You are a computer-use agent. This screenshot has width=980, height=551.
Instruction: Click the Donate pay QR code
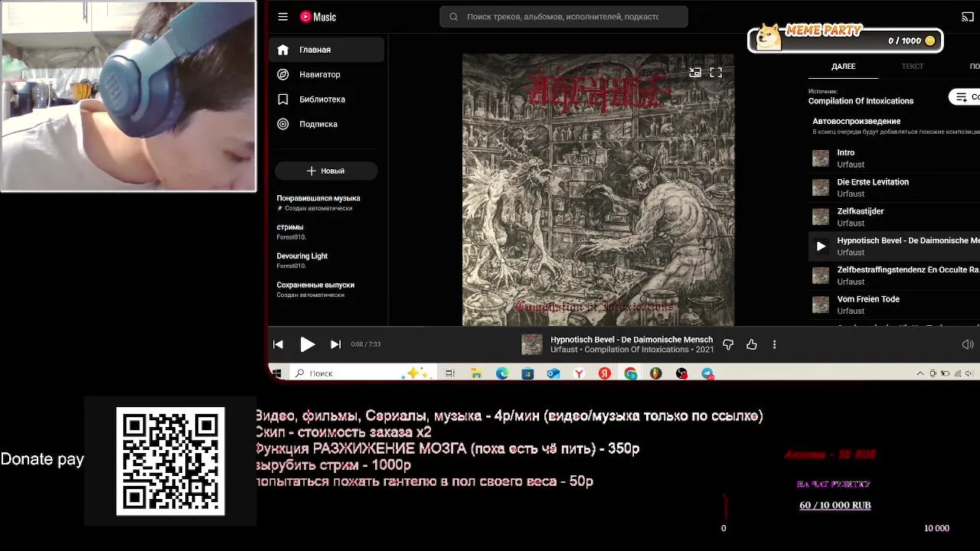[x=170, y=461]
